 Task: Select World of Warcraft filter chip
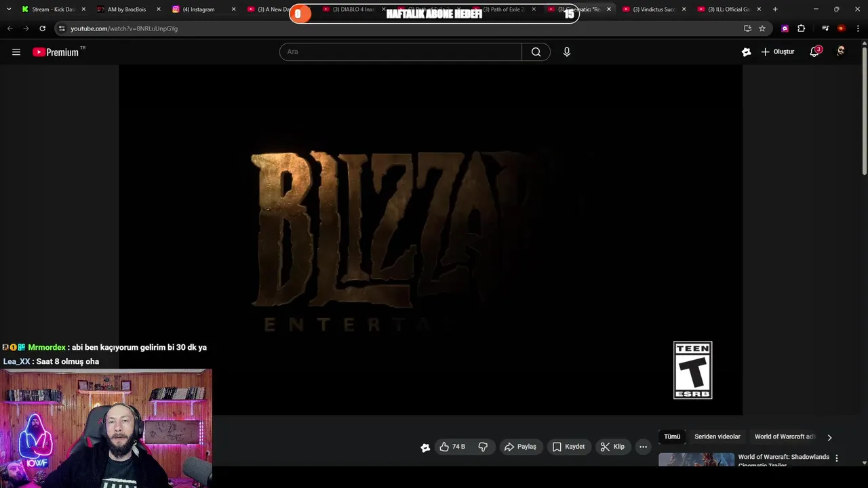click(785, 437)
